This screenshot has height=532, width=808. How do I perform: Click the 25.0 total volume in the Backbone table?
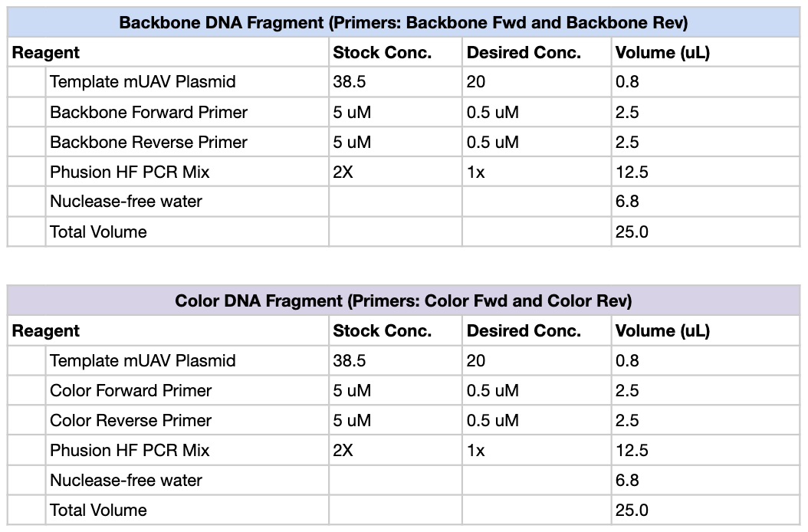pyautogui.click(x=632, y=232)
